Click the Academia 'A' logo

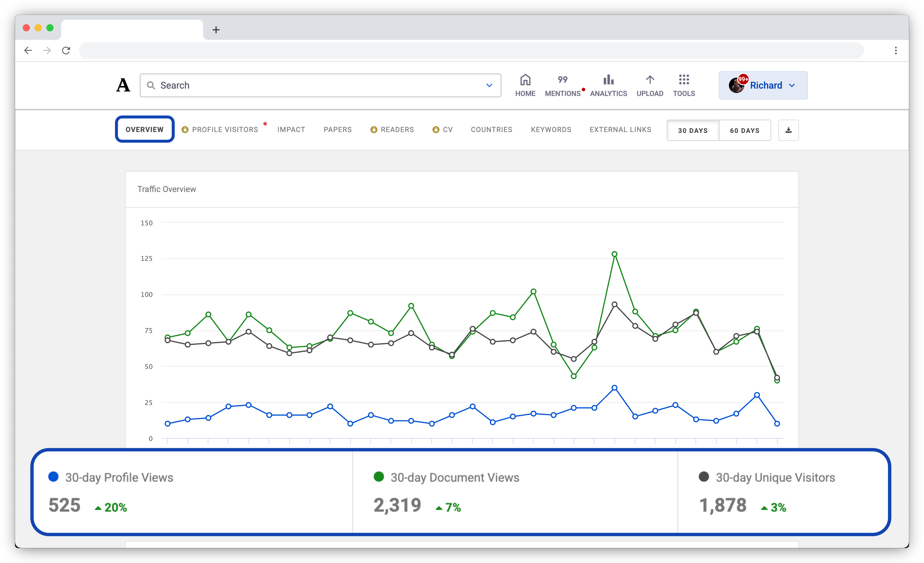pos(123,85)
